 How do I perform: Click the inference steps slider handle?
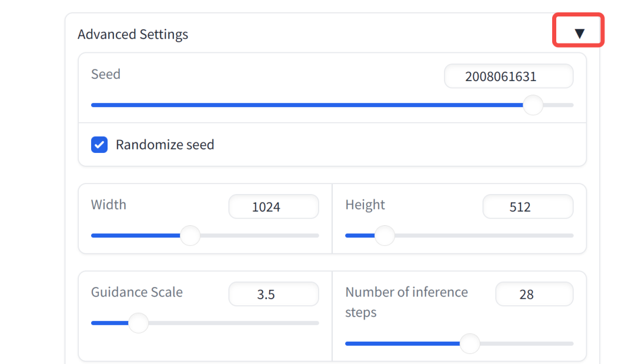(469, 343)
